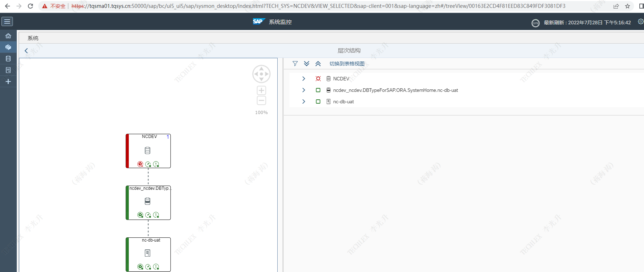Screen dimensions: 644x272
Task: Click performance gauge in ncdev_ncdev.DBTyp node
Action: pos(148,215)
